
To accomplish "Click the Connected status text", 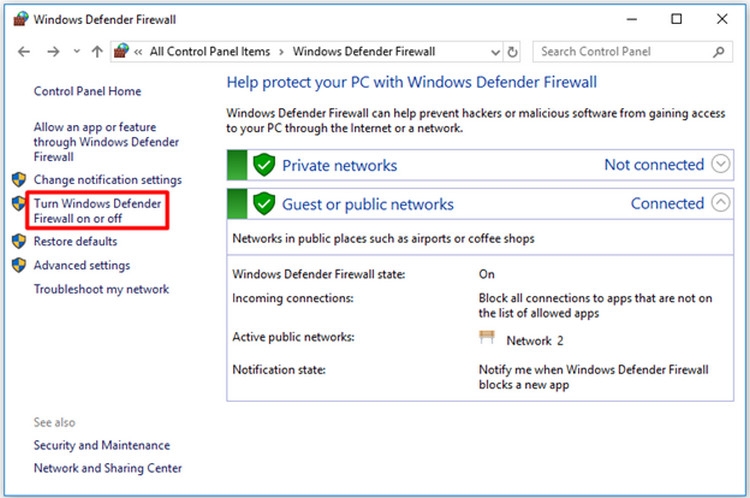I will click(x=667, y=203).
